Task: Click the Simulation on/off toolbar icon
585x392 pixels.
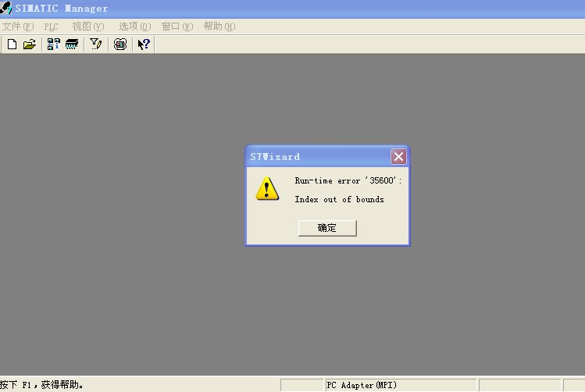Action: (120, 45)
